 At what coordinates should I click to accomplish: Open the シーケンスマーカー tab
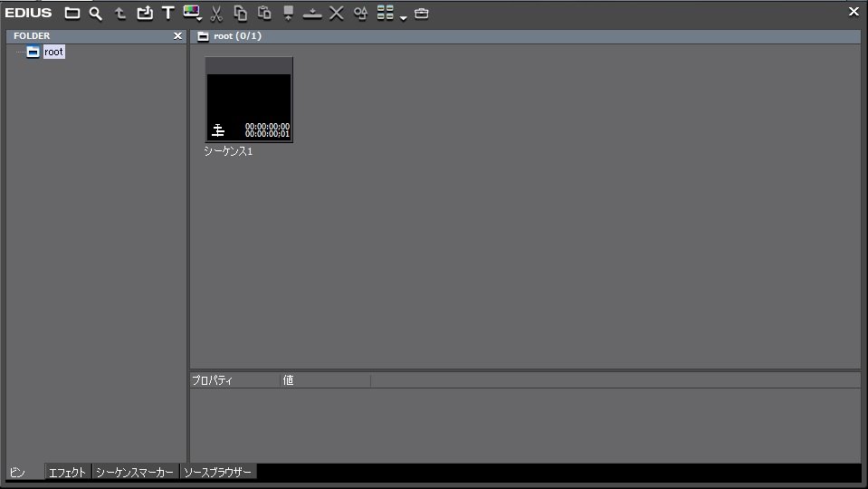coord(136,472)
